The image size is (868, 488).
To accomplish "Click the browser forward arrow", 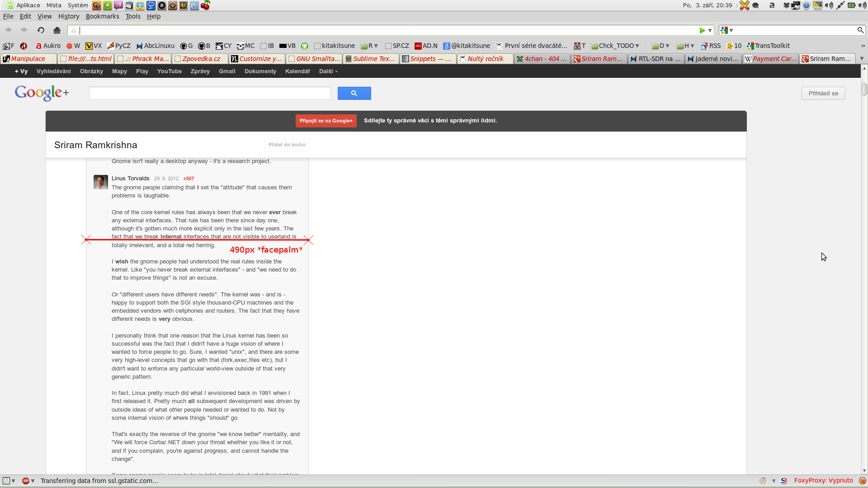I will (24, 30).
